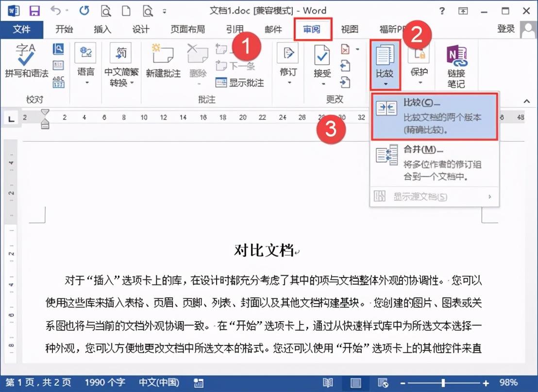This screenshot has height=392, width=538.
Task: Expand the 修订 dropdown arrow
Action: click(x=289, y=82)
